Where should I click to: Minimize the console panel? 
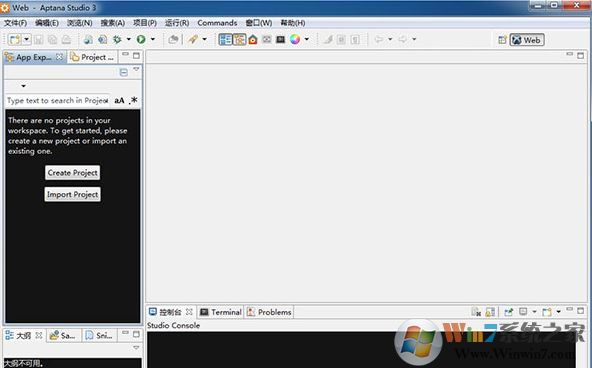click(x=570, y=309)
